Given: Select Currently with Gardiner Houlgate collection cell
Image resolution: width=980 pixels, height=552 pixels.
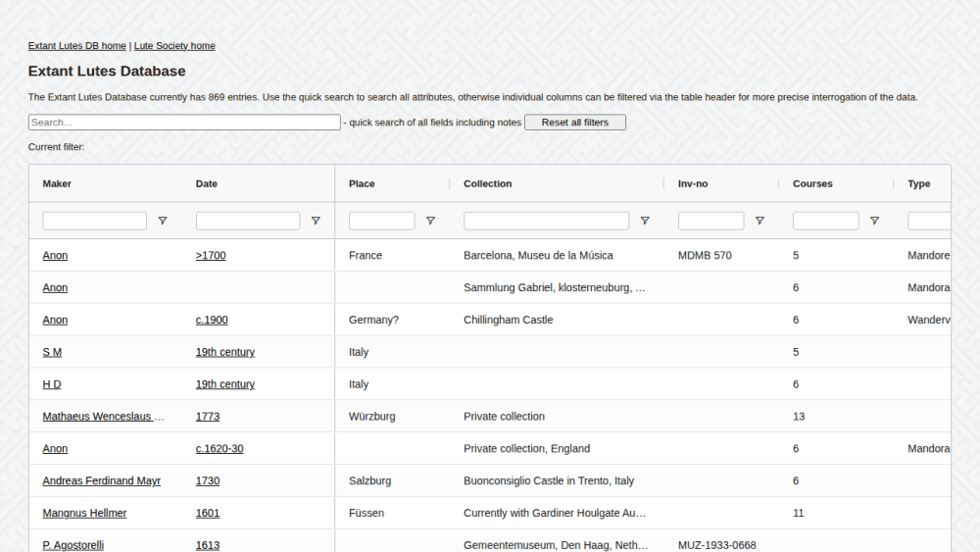Looking at the screenshot, I should pos(555,513).
